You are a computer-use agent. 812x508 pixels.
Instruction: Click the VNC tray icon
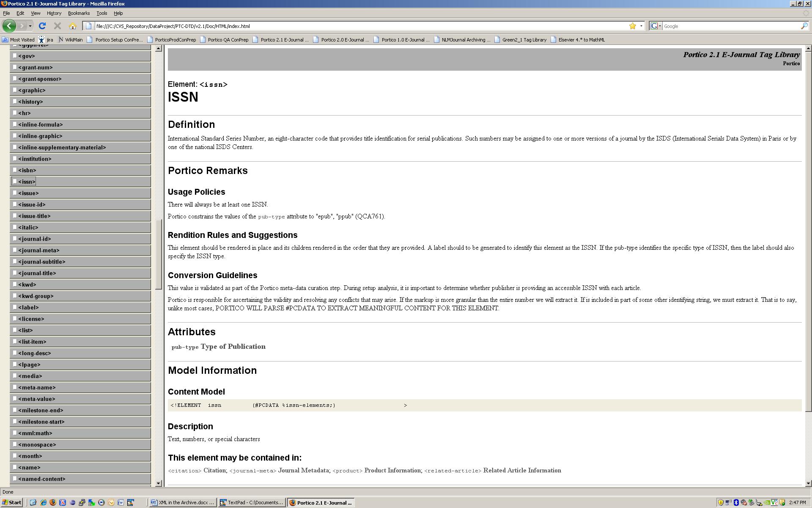point(774,502)
